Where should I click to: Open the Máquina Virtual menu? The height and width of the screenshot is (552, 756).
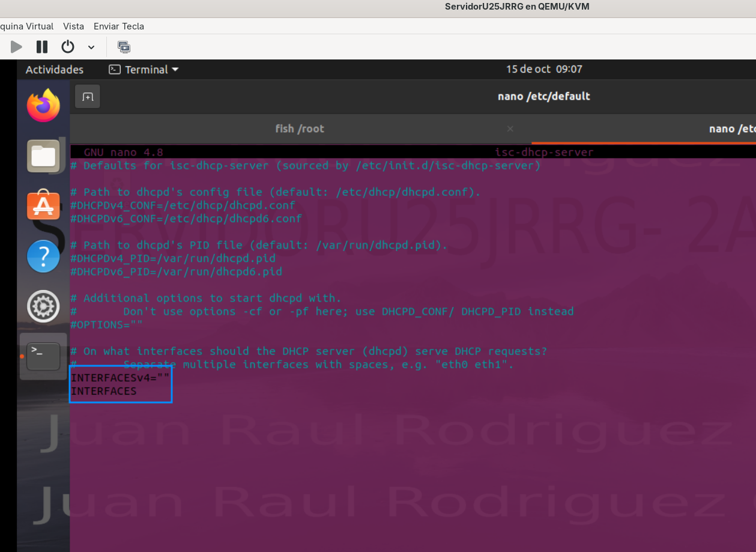tap(26, 26)
